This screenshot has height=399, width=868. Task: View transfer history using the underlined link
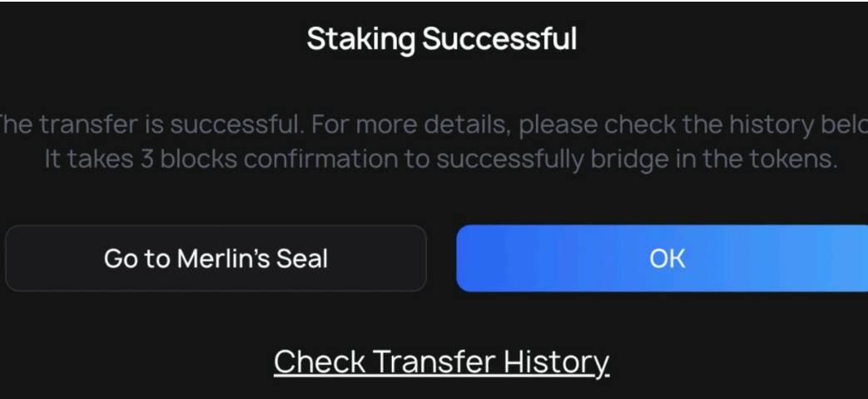point(441,362)
